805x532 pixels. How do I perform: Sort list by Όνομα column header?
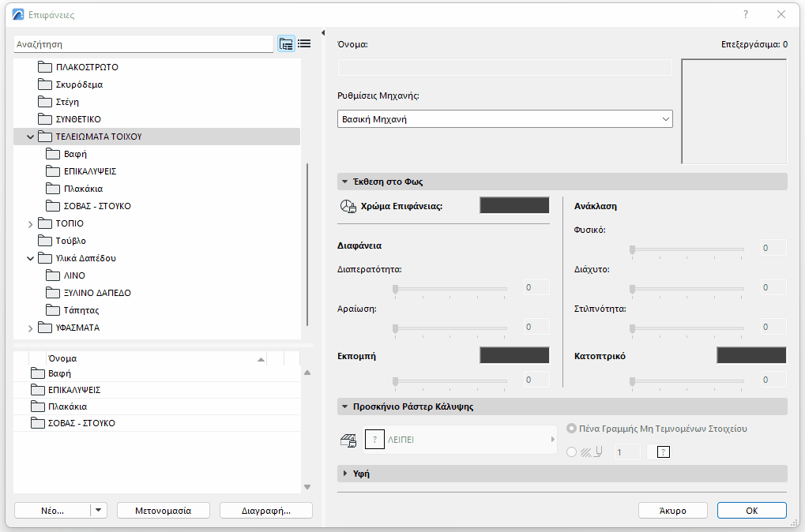[x=156, y=358]
